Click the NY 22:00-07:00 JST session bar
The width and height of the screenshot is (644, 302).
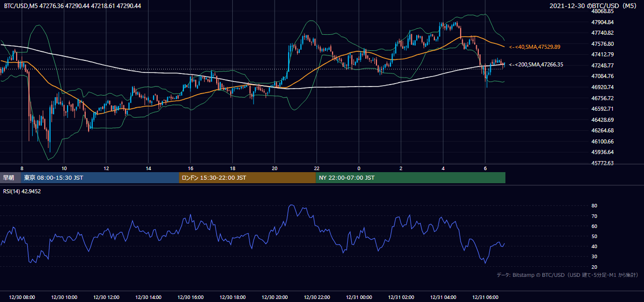(411, 178)
